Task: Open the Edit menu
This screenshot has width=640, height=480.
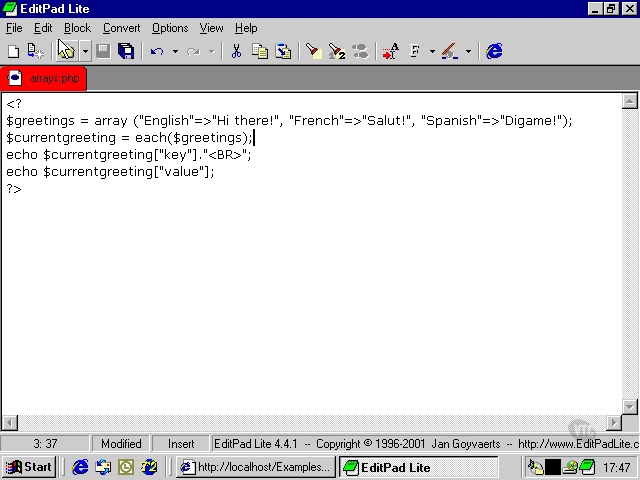Action: [43, 28]
